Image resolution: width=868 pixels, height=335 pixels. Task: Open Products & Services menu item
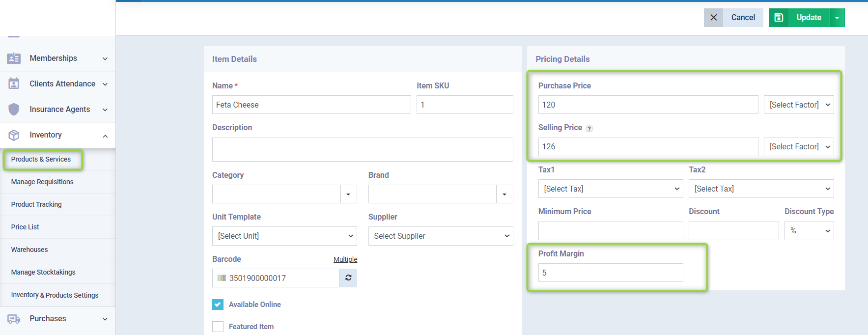(x=41, y=159)
